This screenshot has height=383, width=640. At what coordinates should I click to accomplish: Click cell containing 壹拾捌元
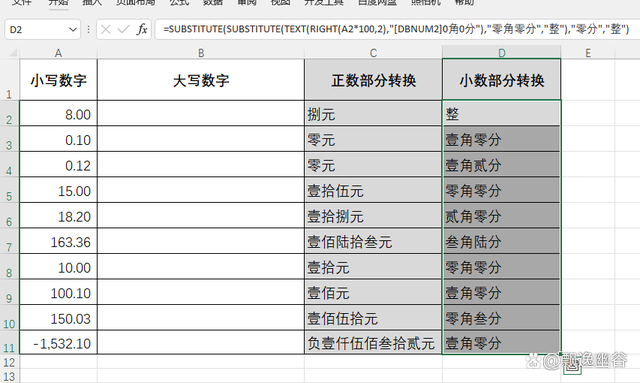tap(373, 216)
